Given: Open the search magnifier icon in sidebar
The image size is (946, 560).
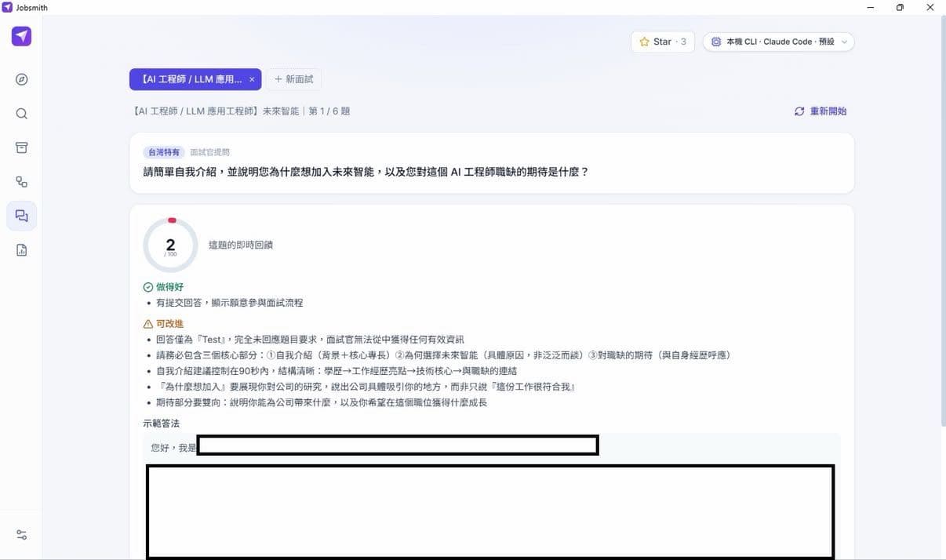Looking at the screenshot, I should [22, 114].
